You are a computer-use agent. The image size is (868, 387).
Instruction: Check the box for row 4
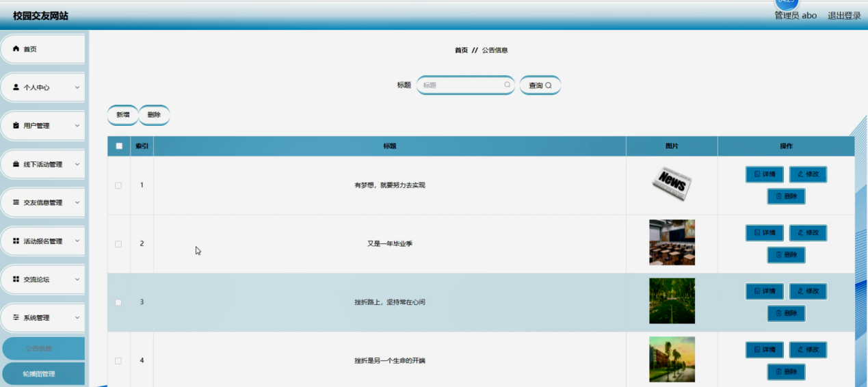click(x=118, y=360)
